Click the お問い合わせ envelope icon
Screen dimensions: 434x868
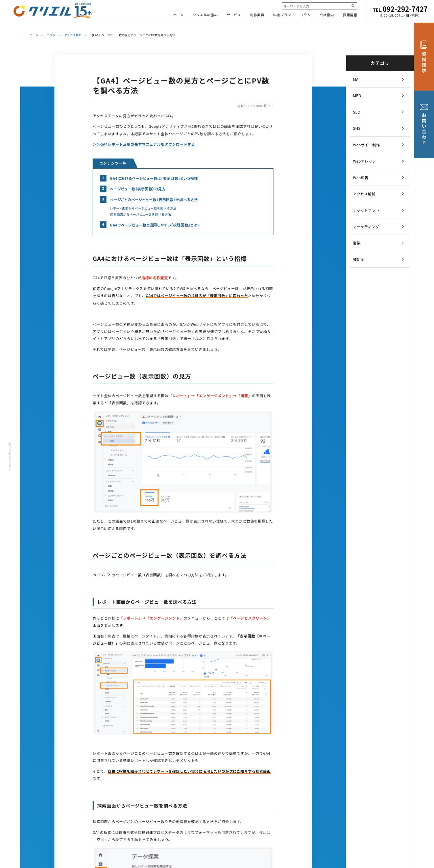[424, 107]
